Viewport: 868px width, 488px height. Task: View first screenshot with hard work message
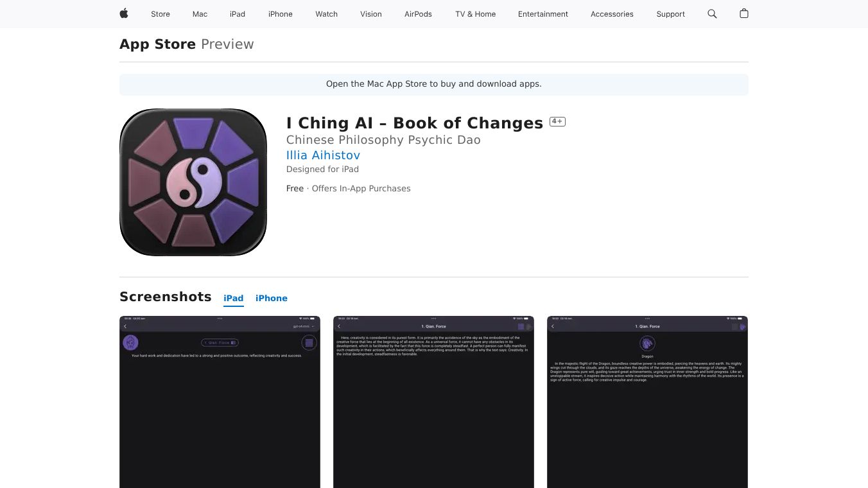tap(220, 402)
